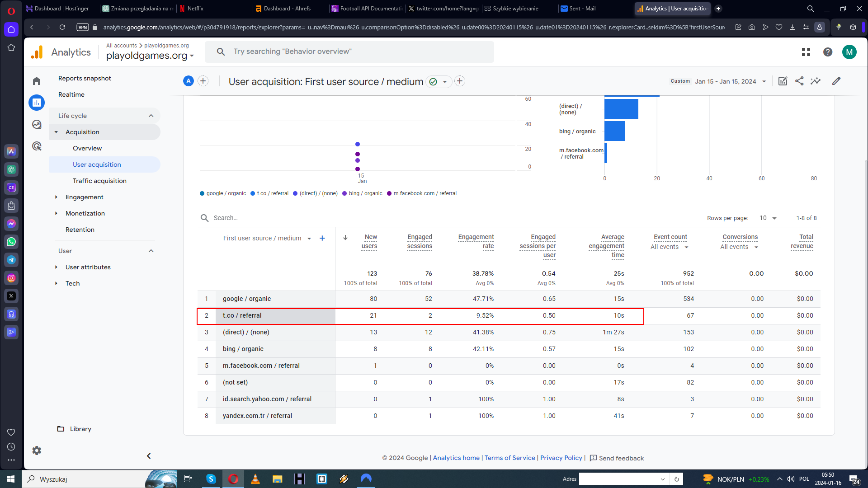Open Messenger in Opera sidebar

11,224
